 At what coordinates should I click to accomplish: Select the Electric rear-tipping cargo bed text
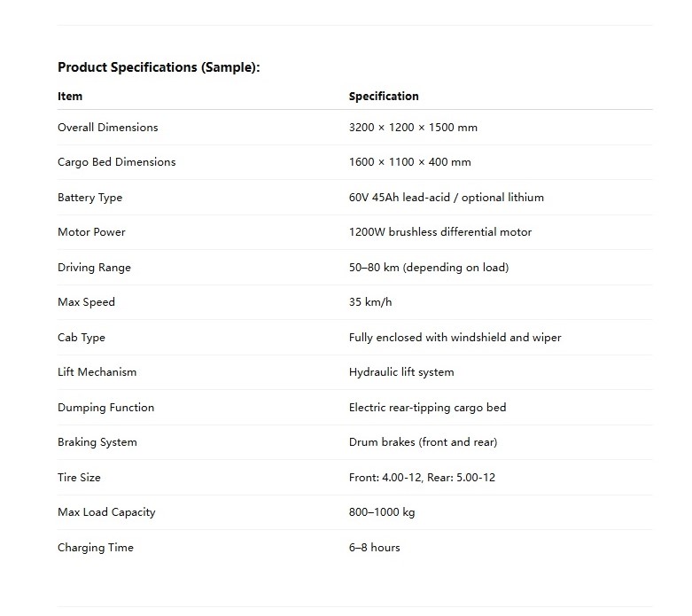pyautogui.click(x=427, y=408)
